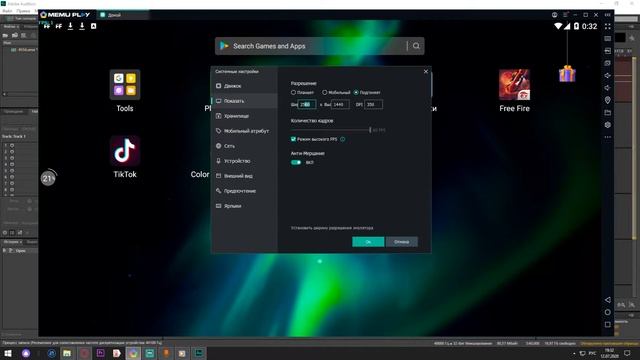
Task: Click the 21% circular progress badge
Action: click(48, 178)
